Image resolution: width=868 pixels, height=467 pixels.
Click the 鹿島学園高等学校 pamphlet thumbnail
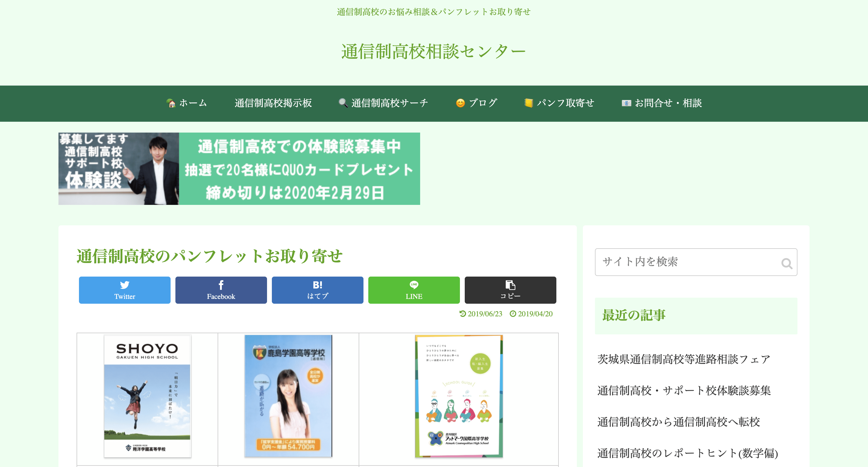[x=288, y=396]
